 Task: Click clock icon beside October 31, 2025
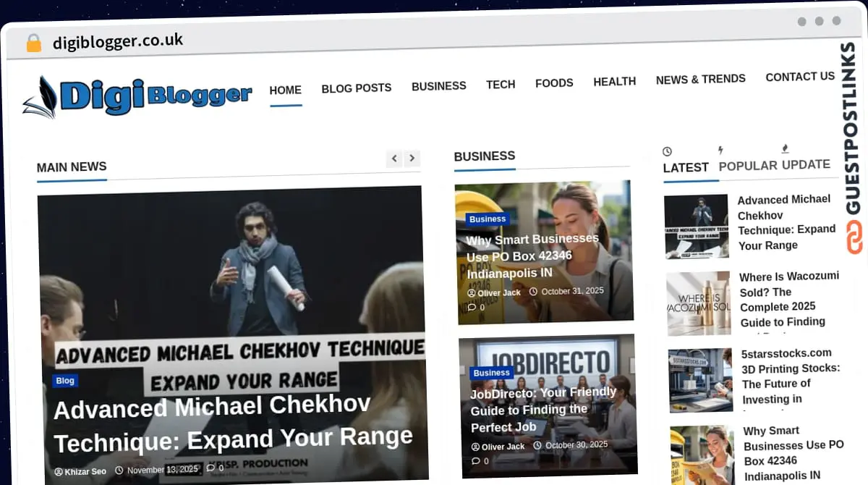(534, 292)
